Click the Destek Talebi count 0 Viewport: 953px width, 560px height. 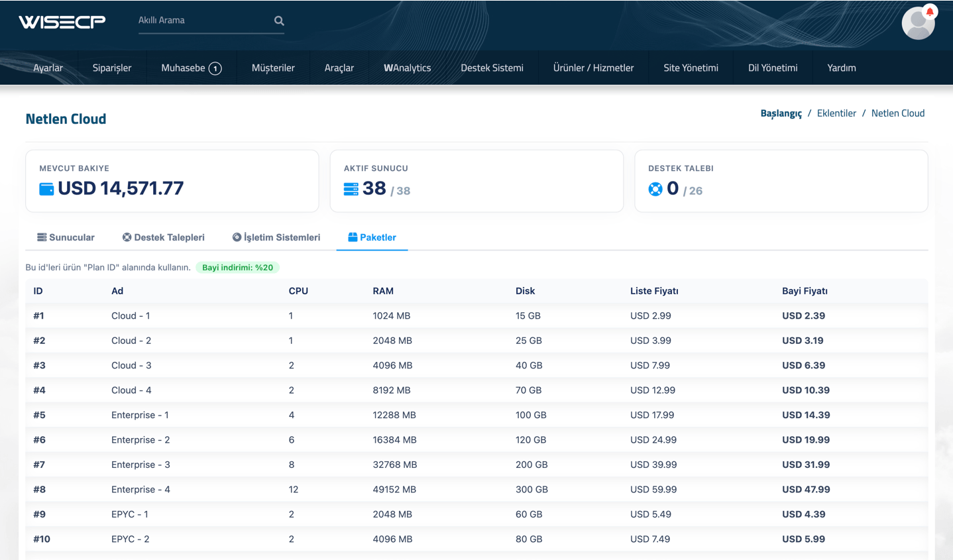[x=673, y=188]
